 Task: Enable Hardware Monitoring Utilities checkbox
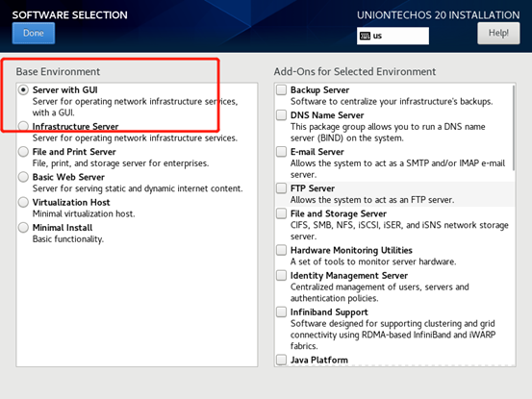click(x=281, y=250)
